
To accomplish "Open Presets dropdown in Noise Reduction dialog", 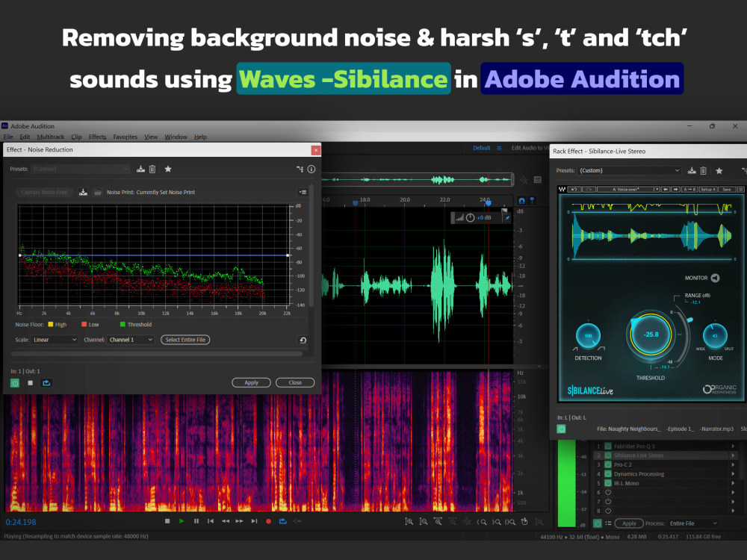I will point(81,169).
